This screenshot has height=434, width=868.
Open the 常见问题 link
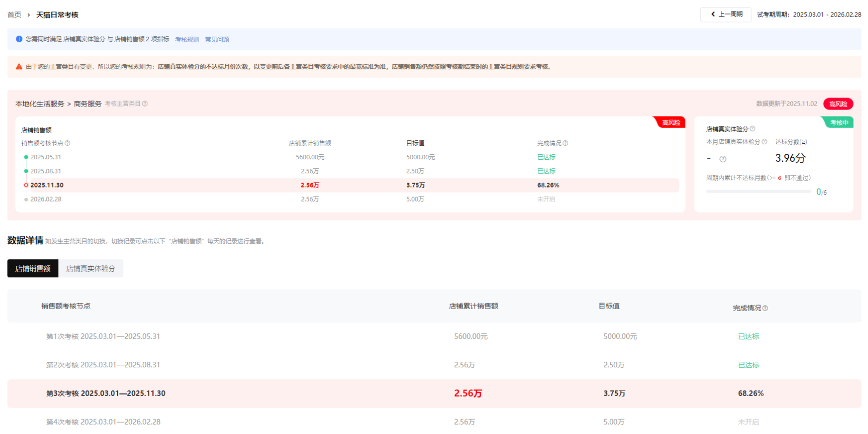point(217,39)
